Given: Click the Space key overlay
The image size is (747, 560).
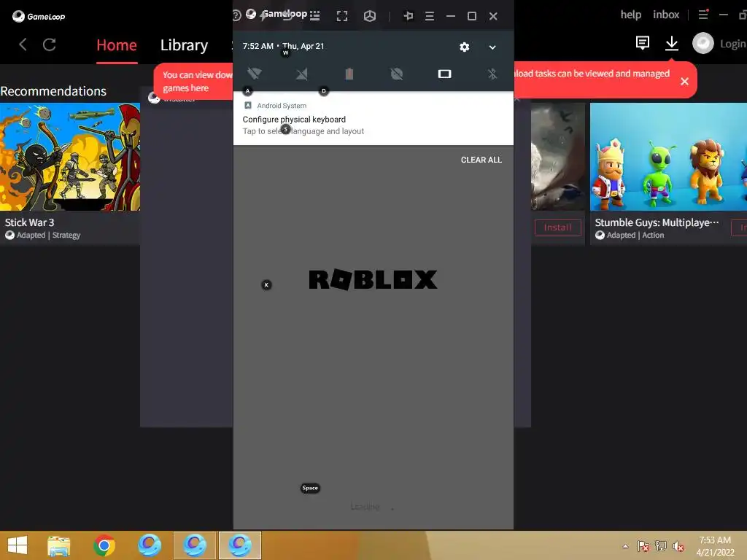Looking at the screenshot, I should tap(310, 488).
